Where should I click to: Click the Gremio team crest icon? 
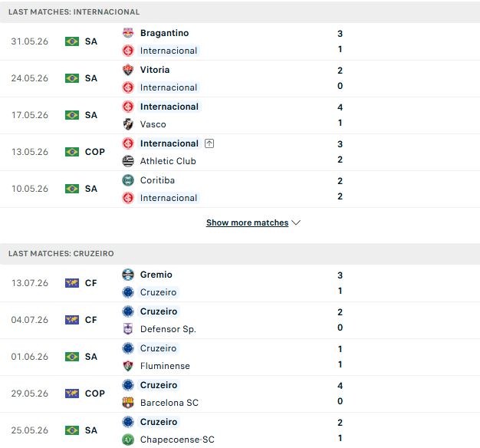pyautogui.click(x=128, y=275)
